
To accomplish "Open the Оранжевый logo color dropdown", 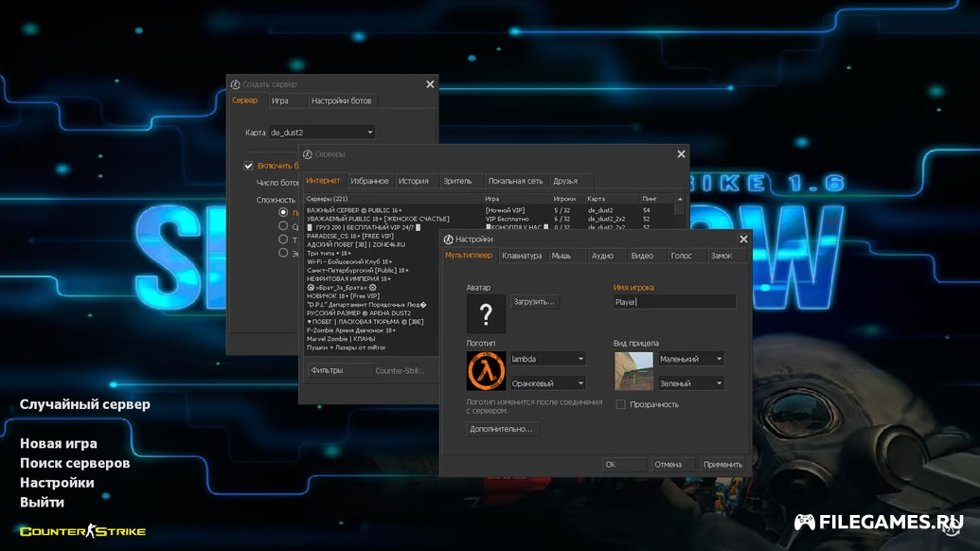I will pos(547,382).
